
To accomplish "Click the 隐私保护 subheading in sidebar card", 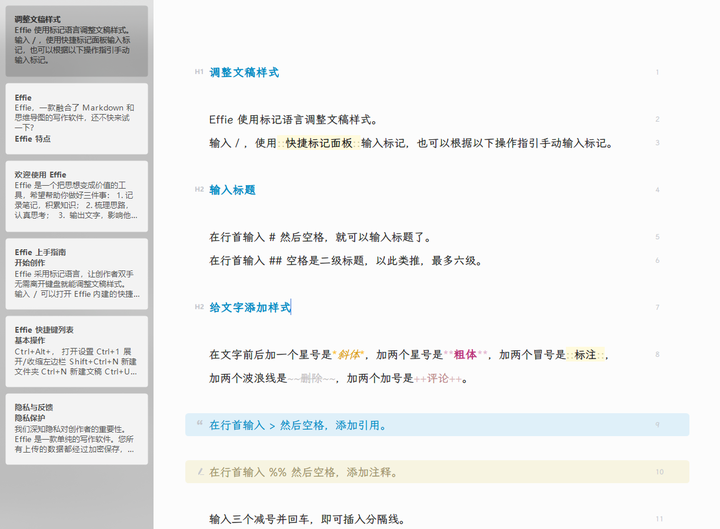I will 30,418.
